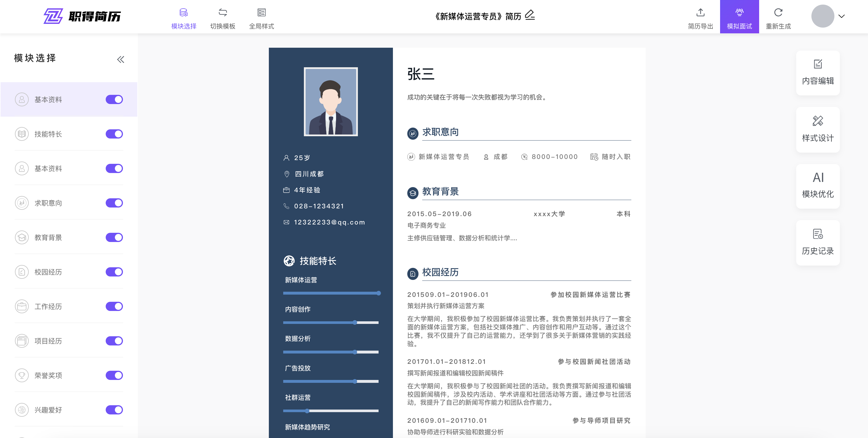Open the 内容编辑 content editing panel

[x=818, y=72]
